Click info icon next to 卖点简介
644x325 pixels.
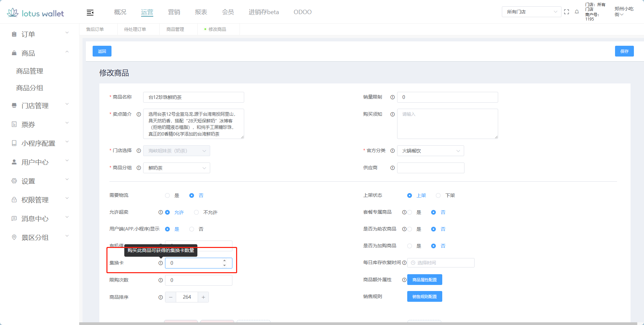coord(139,114)
